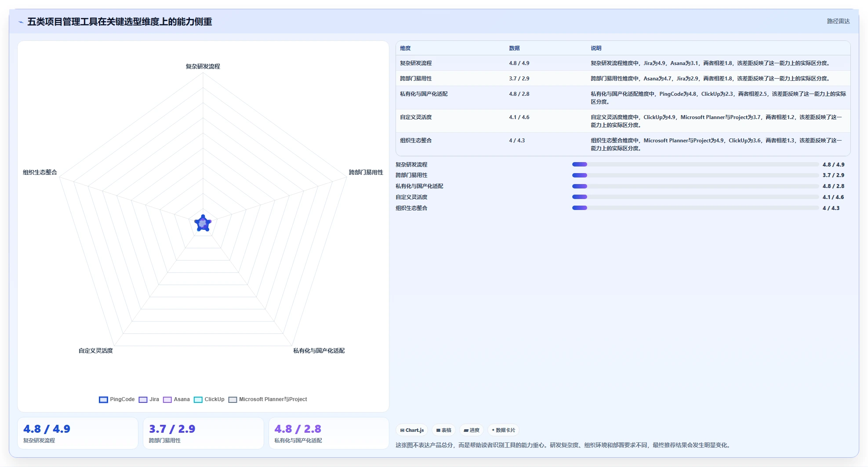
Task: Click the table value 4 / 4.3
Action: tap(517, 141)
